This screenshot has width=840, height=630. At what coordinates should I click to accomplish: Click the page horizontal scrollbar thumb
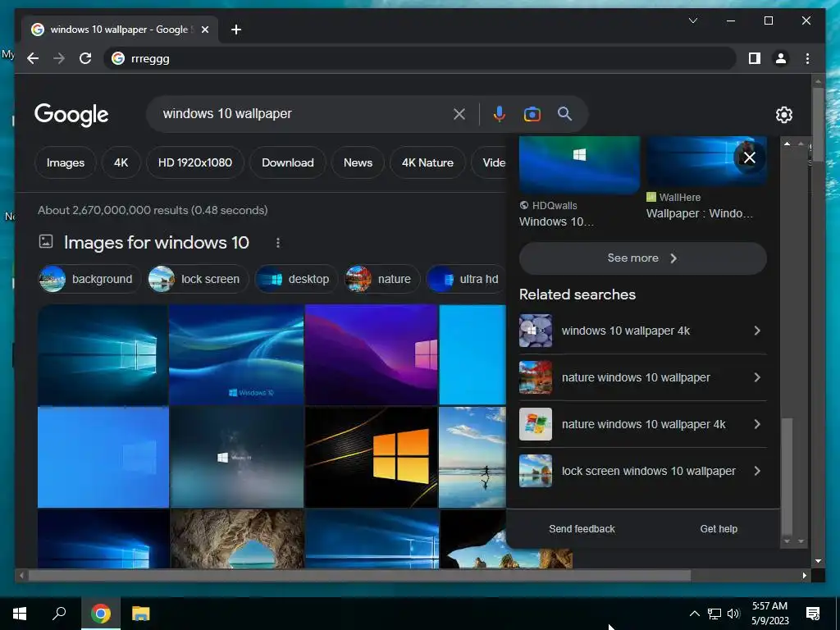pyautogui.click(x=359, y=576)
